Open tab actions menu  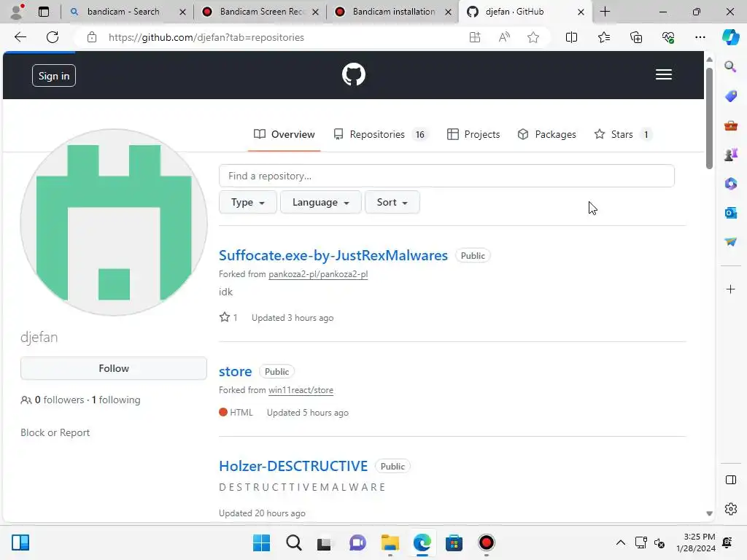[x=43, y=12]
